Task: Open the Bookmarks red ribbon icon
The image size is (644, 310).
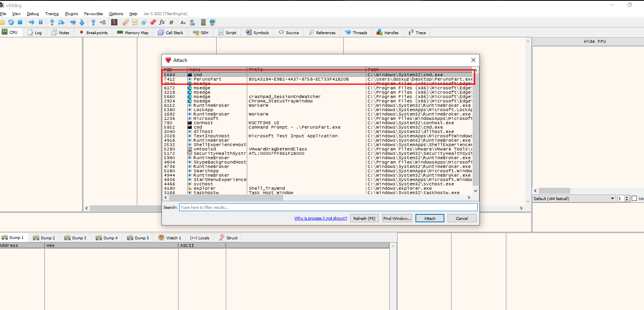Action: coord(153,22)
